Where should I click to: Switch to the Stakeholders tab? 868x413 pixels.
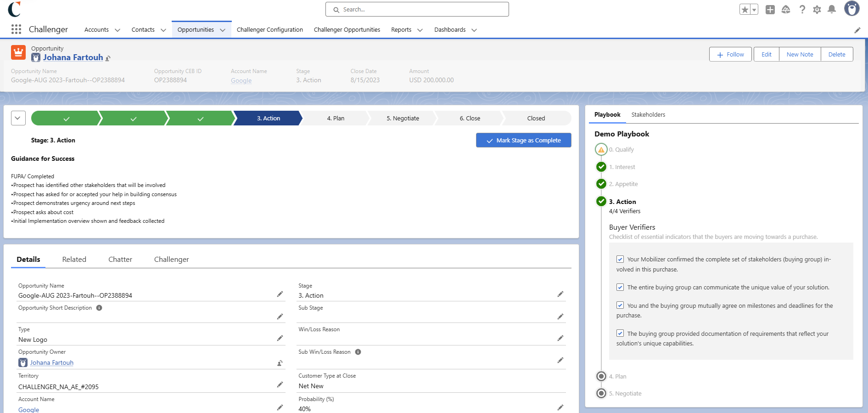(648, 114)
